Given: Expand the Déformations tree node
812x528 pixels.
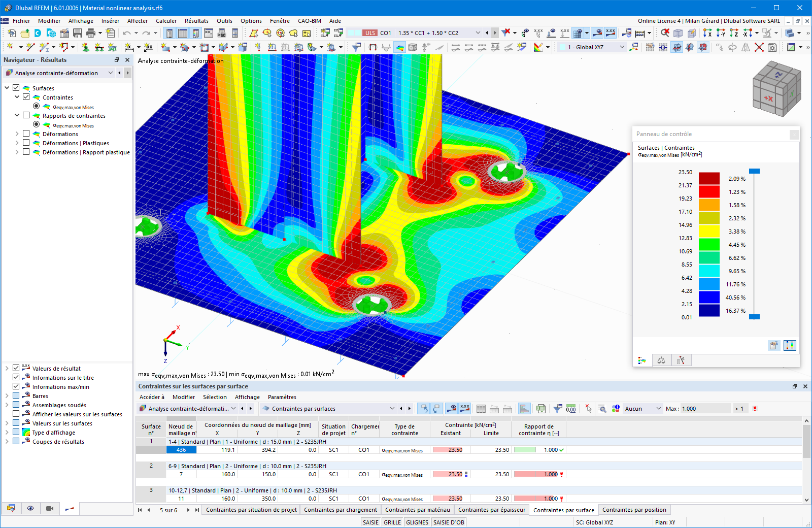Looking at the screenshot, I should [17, 134].
